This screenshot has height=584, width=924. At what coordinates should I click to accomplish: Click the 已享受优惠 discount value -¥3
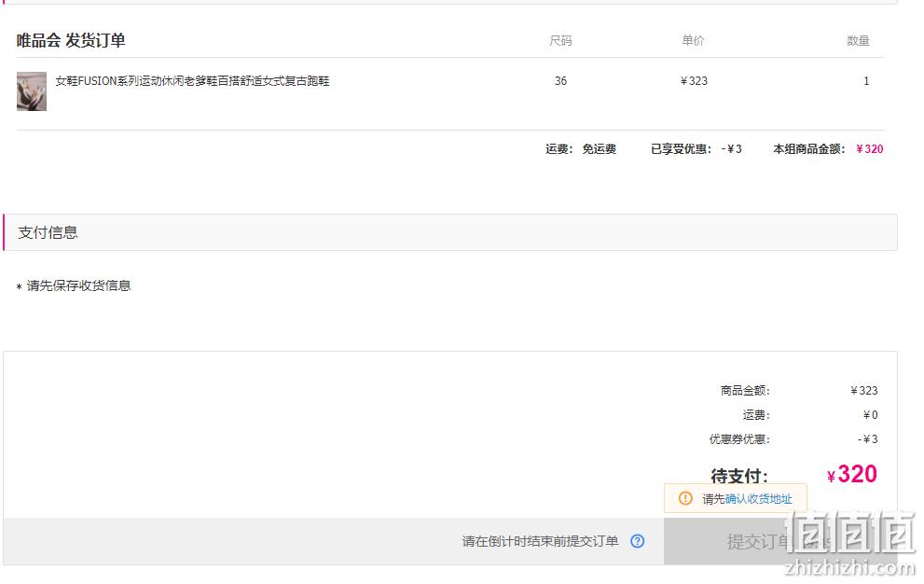coord(731,148)
